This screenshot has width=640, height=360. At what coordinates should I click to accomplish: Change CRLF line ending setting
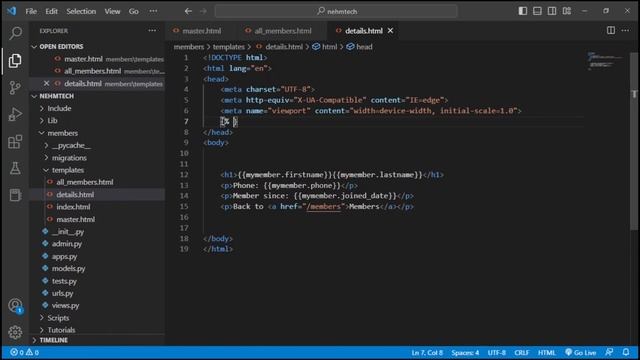[522, 352]
